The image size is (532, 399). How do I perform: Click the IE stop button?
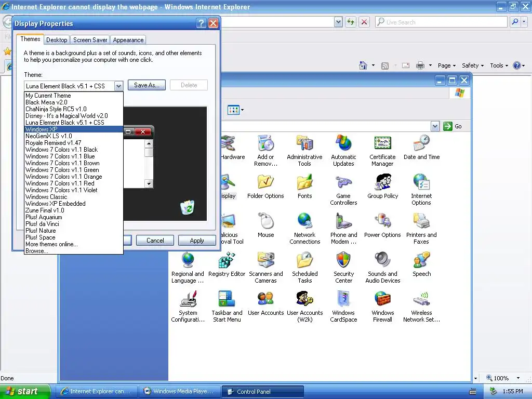click(364, 22)
